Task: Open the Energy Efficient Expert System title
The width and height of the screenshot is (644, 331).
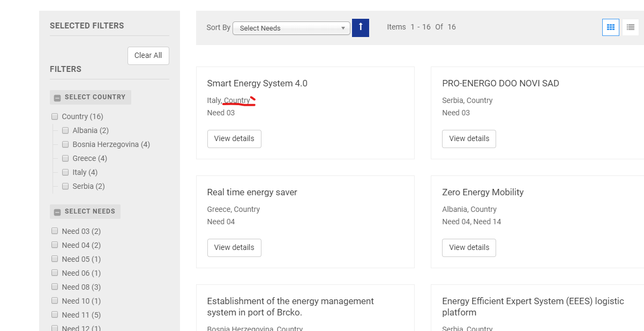Action: (533, 306)
